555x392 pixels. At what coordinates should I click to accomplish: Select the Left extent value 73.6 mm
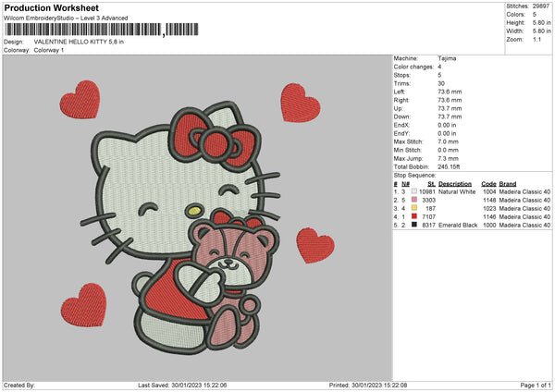click(450, 92)
